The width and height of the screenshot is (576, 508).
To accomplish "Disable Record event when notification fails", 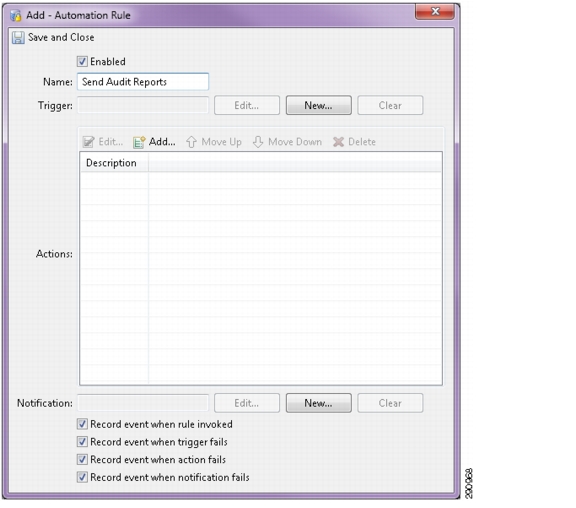I will (x=82, y=477).
